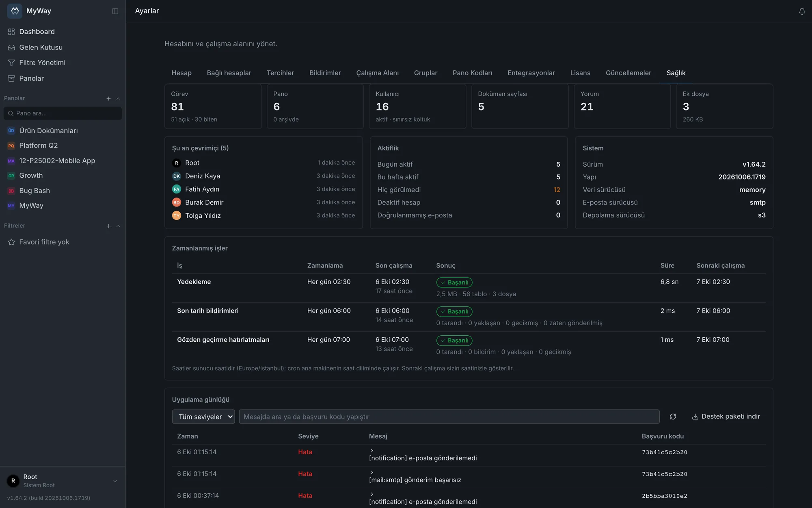This screenshot has height=508, width=812.
Task: Collapse the sidebar panel icon
Action: click(115, 11)
